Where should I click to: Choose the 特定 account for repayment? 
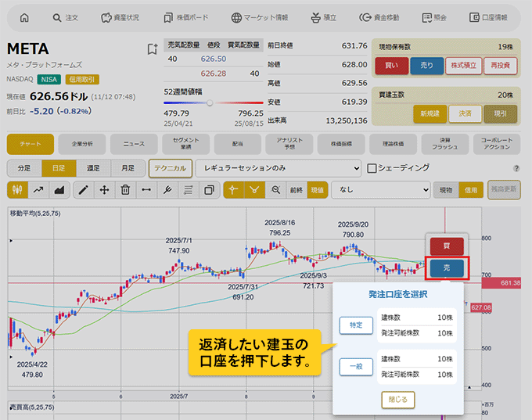pyautogui.click(x=356, y=325)
